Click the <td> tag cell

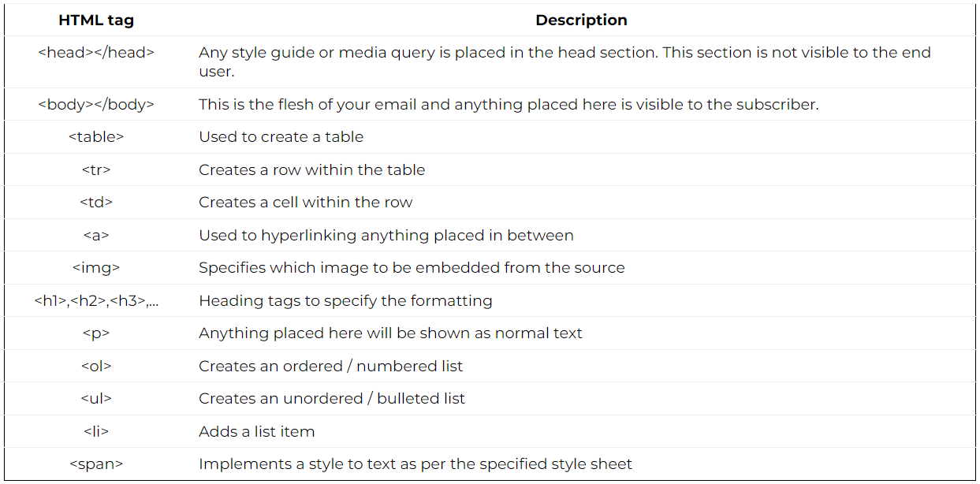(x=96, y=202)
